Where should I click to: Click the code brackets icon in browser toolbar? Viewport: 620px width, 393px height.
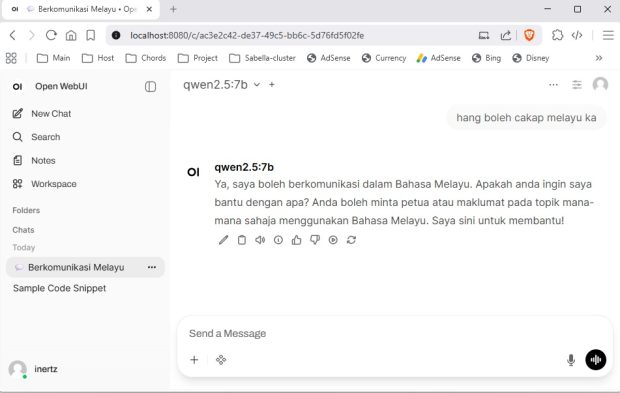tap(577, 36)
